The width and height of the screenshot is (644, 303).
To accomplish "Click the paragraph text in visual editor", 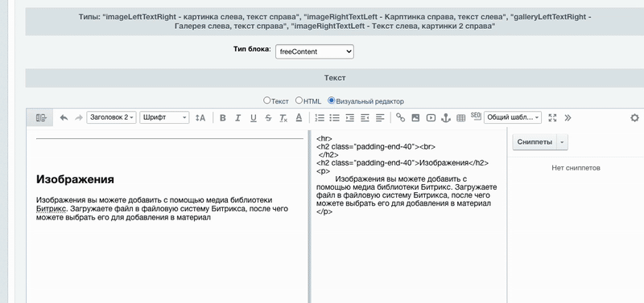I will coord(163,209).
